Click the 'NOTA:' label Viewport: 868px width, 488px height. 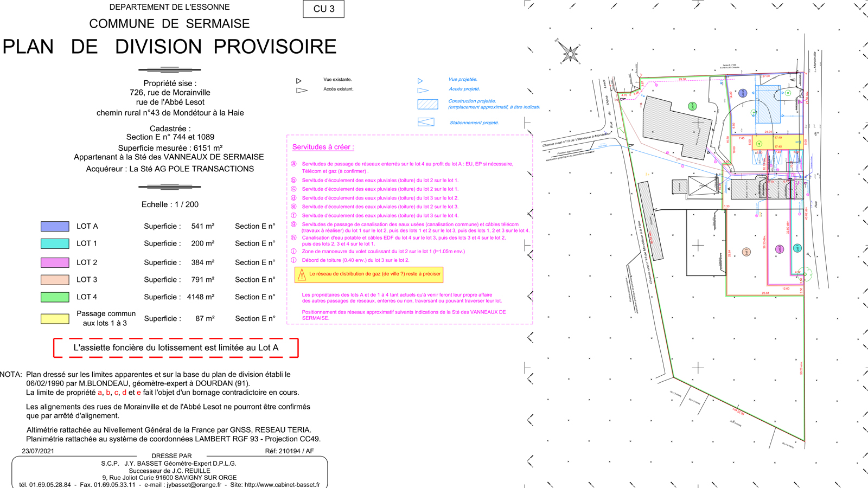pyautogui.click(x=11, y=375)
